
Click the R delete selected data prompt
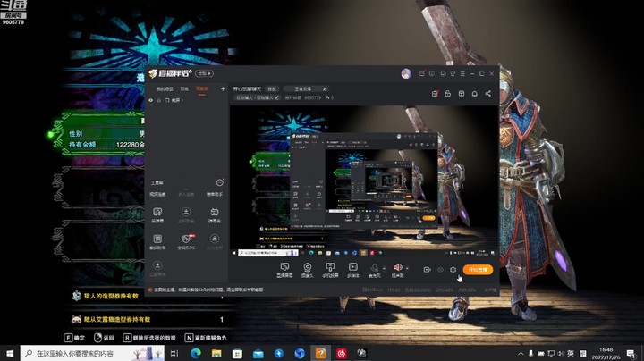tap(149, 338)
